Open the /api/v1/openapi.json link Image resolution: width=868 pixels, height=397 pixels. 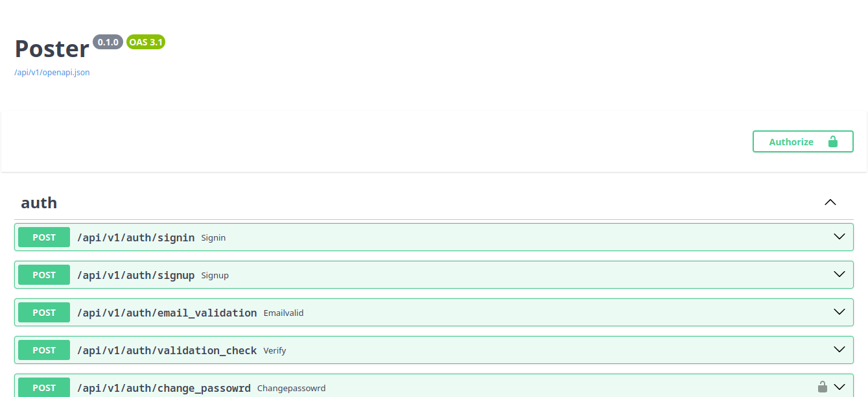click(x=52, y=73)
